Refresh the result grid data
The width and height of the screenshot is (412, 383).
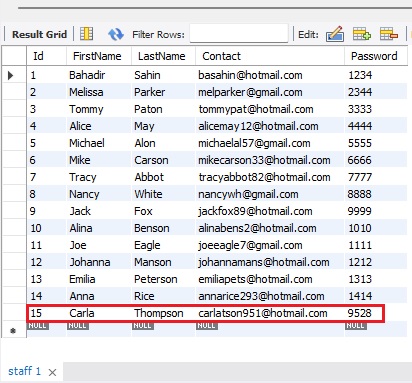[x=116, y=34]
